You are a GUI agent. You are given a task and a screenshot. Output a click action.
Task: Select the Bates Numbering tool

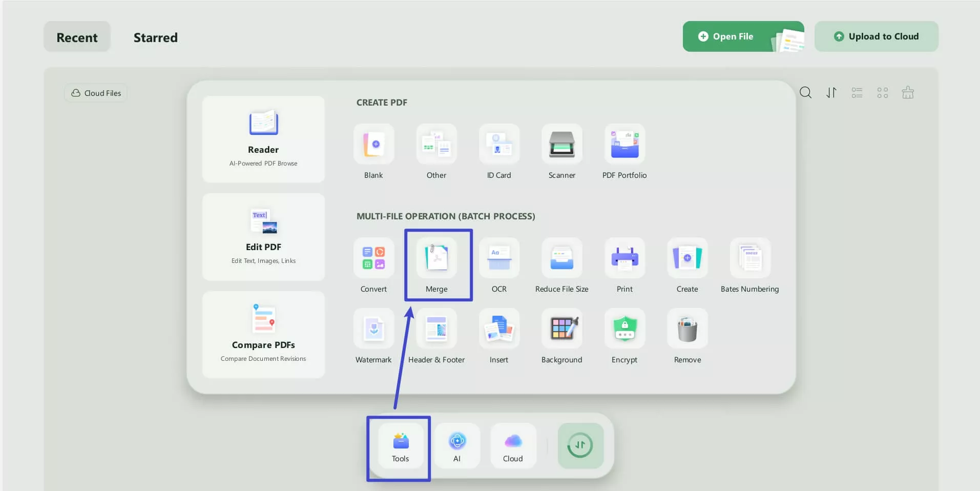tap(749, 264)
